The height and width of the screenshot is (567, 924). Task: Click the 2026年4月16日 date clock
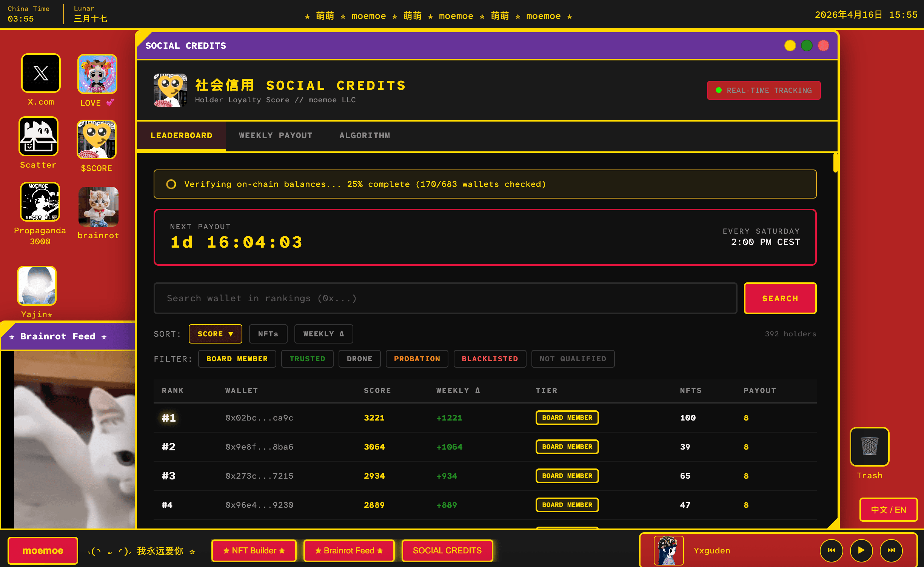pos(866,15)
